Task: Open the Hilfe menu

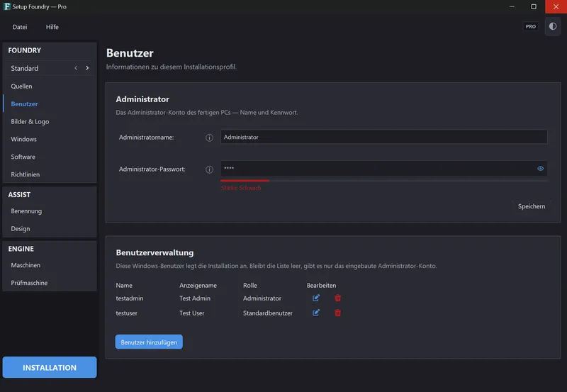Action: click(52, 27)
